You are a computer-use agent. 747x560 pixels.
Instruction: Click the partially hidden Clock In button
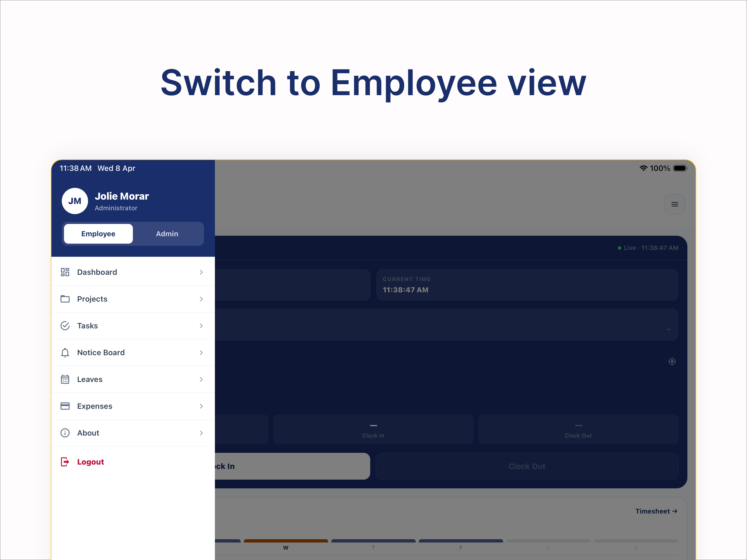click(x=293, y=466)
